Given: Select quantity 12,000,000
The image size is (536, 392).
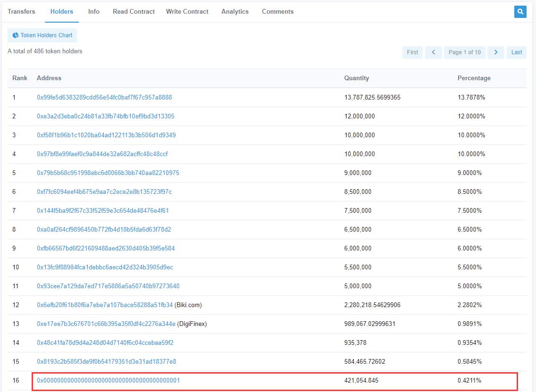Looking at the screenshot, I should tap(359, 116).
